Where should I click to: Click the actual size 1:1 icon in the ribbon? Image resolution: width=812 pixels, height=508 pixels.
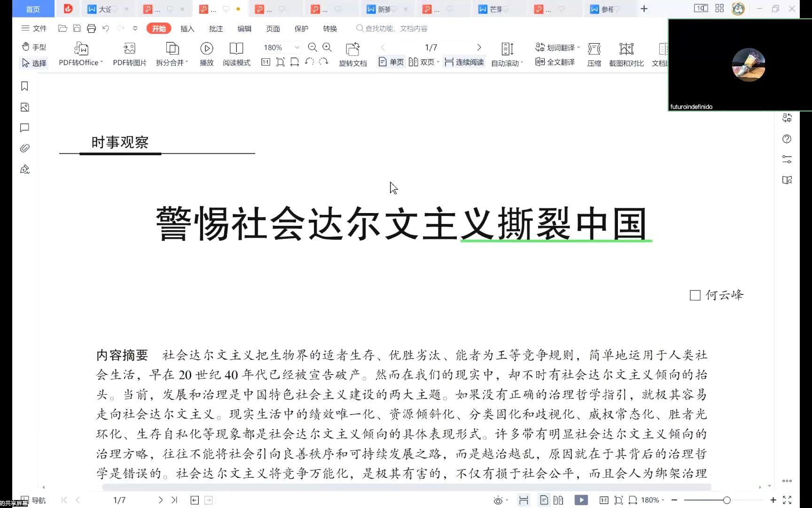pyautogui.click(x=265, y=62)
